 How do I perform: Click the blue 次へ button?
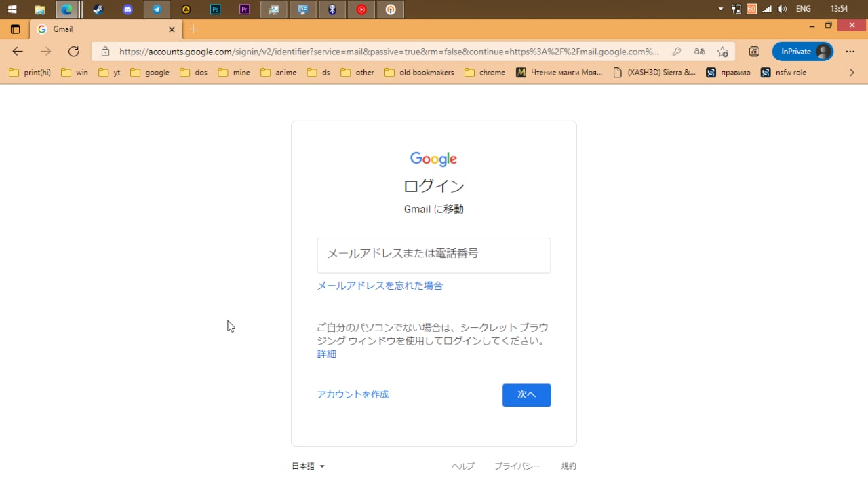point(526,395)
